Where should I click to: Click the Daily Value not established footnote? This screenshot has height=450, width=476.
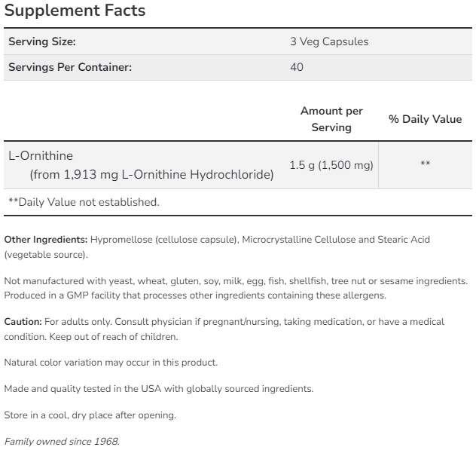[x=84, y=202]
